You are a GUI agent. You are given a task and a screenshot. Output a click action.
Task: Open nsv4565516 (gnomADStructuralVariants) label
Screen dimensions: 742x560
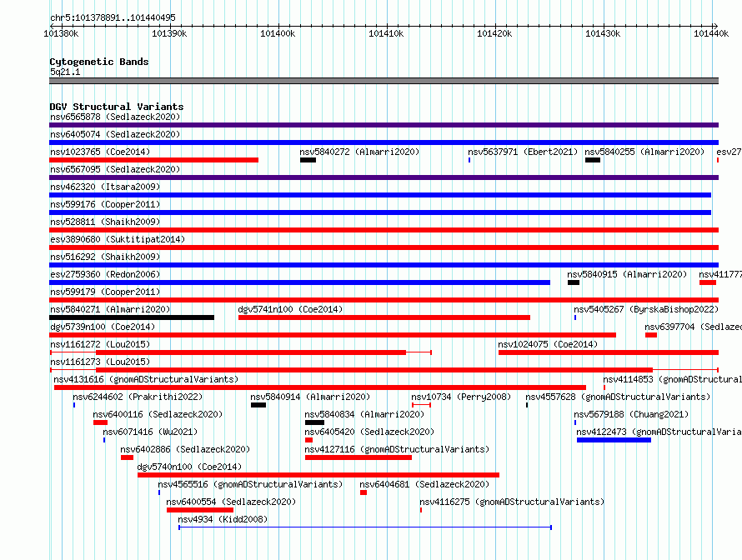[250, 484]
